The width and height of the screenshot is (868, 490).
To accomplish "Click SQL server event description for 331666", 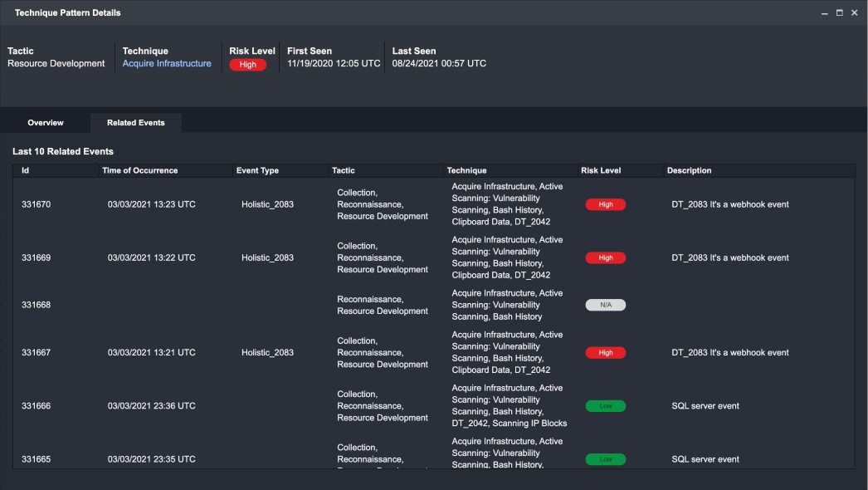I will coord(705,406).
